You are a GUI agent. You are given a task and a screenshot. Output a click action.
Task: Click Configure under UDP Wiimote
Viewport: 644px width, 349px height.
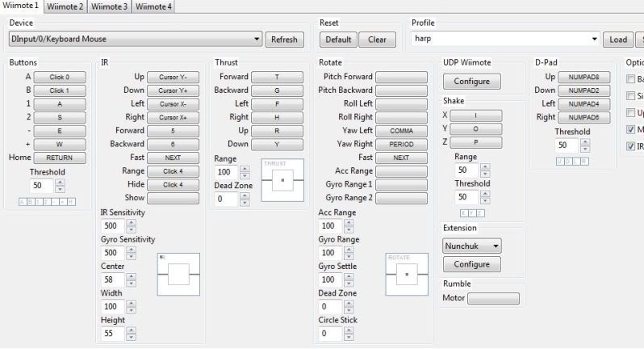coord(472,82)
